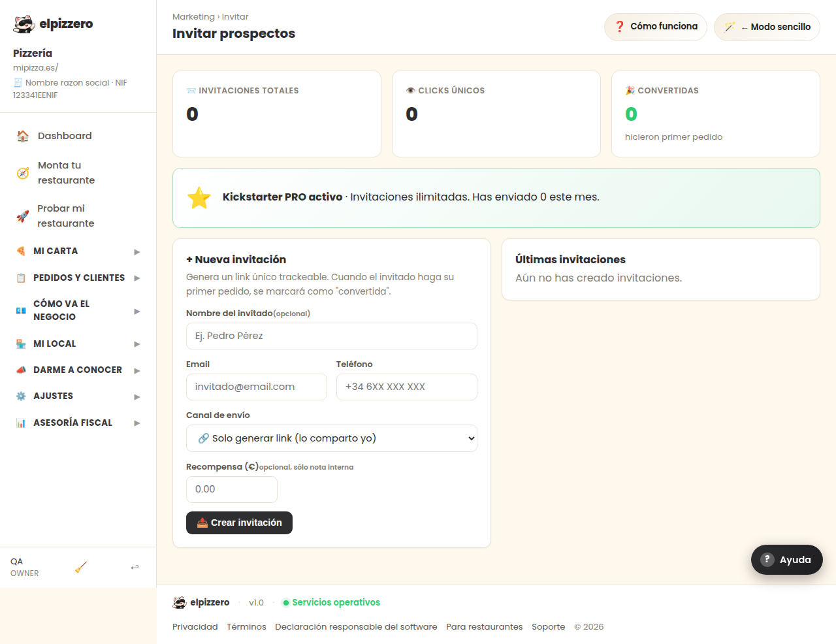This screenshot has width=836, height=644.
Task: Expand the AJUSTES section
Action: click(x=78, y=396)
